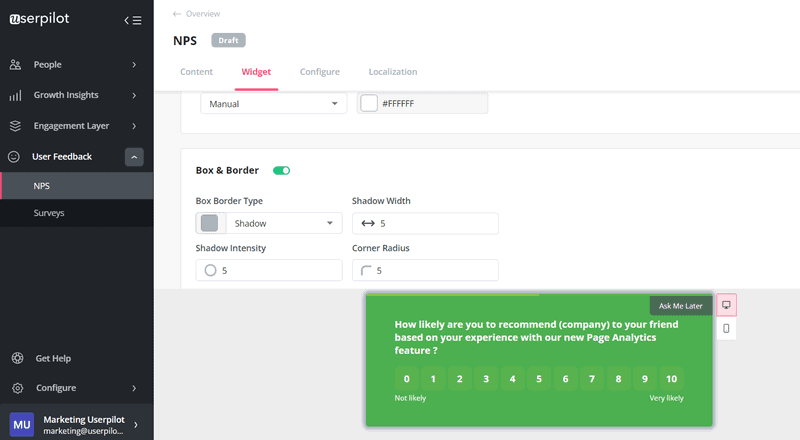This screenshot has height=440, width=800.
Task: Collapse the User Feedback section
Action: [x=134, y=157]
